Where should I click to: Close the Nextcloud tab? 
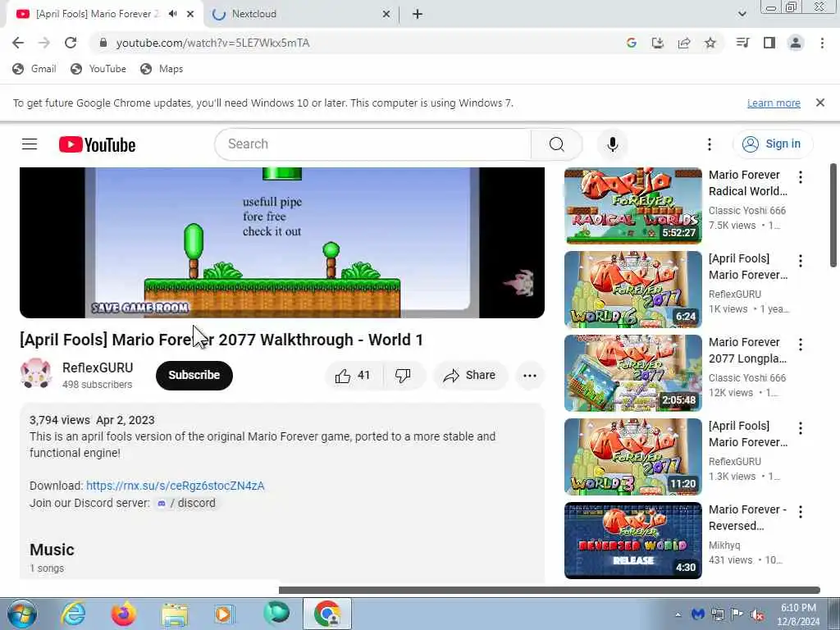386,15
